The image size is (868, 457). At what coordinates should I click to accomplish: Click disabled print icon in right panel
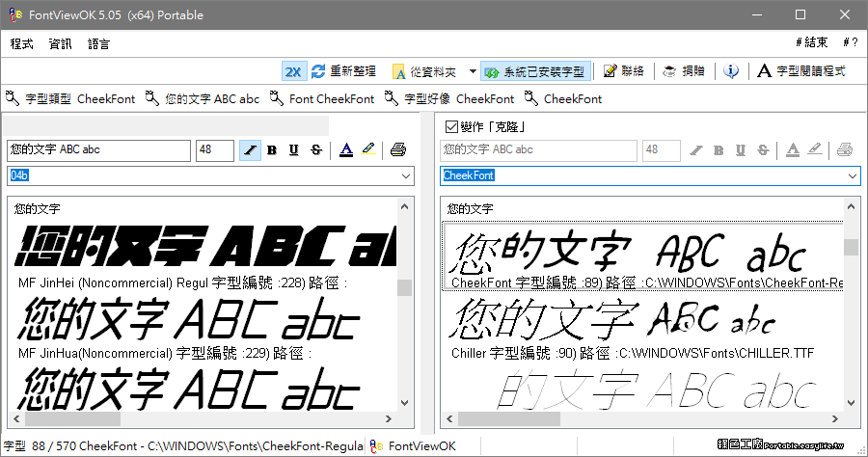(845, 150)
